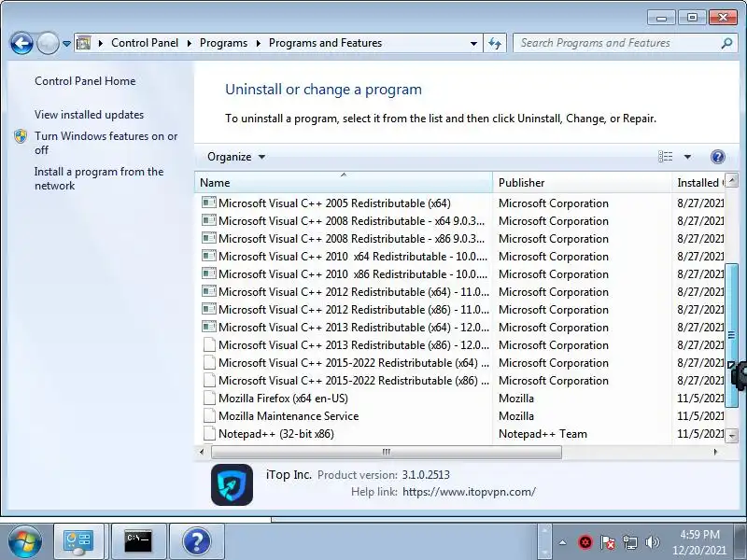Viewport: 747px width, 560px height.
Task: Open View installed updates link
Action: point(89,115)
